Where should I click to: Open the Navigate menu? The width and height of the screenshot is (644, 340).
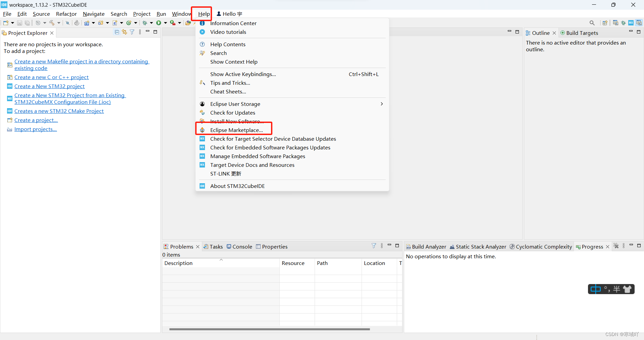tap(94, 14)
